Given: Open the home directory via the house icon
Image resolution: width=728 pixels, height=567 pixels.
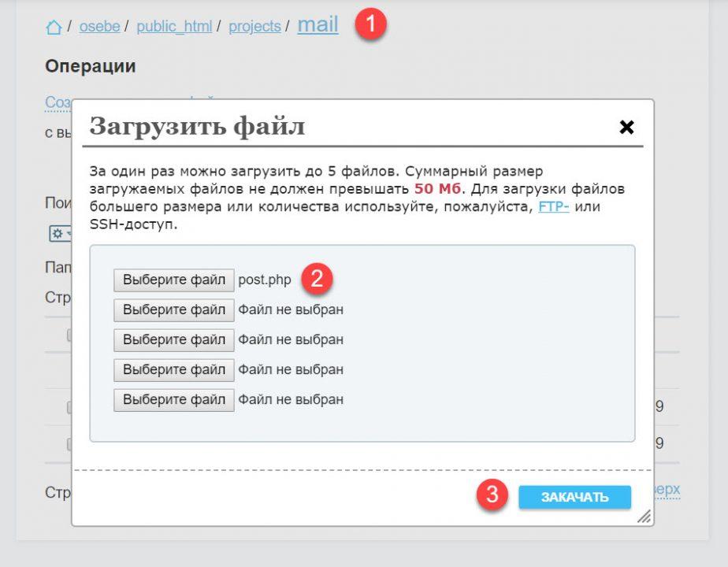Looking at the screenshot, I should [x=54, y=25].
